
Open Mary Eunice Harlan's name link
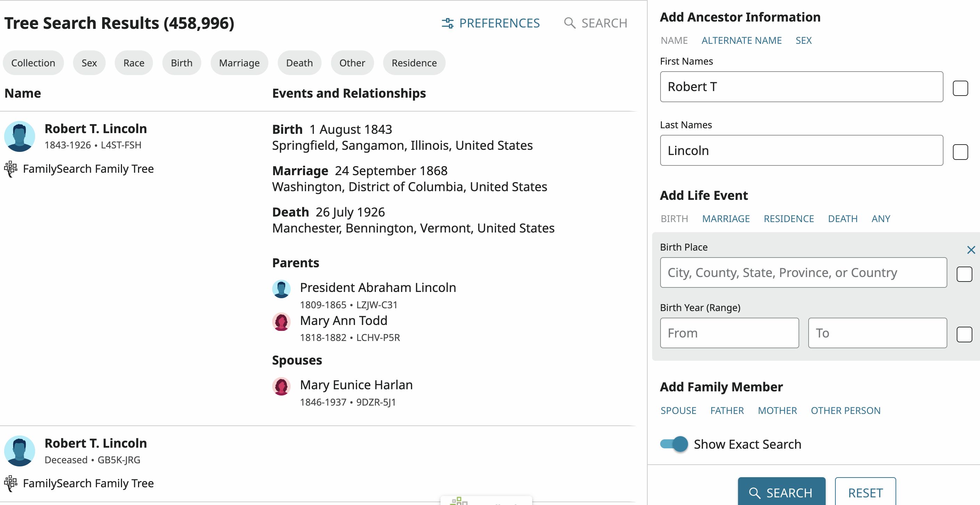356,385
